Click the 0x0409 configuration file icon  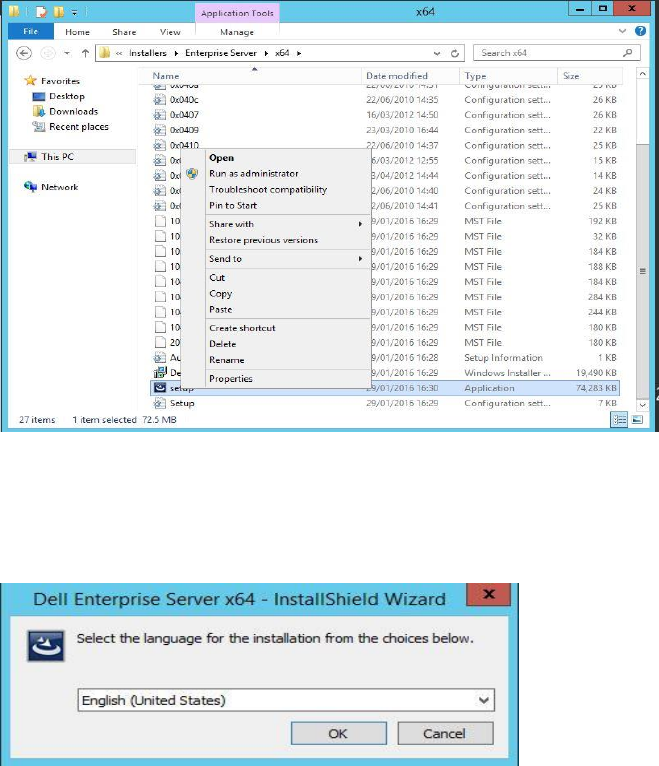pos(159,130)
